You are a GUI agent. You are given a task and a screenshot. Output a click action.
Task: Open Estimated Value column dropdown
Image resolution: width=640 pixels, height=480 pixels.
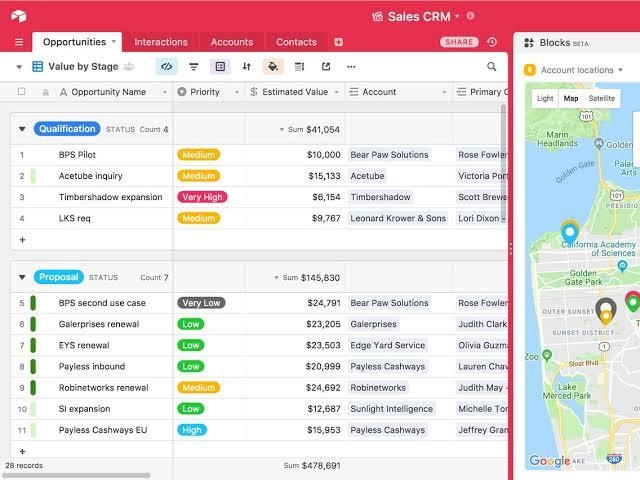[336, 92]
